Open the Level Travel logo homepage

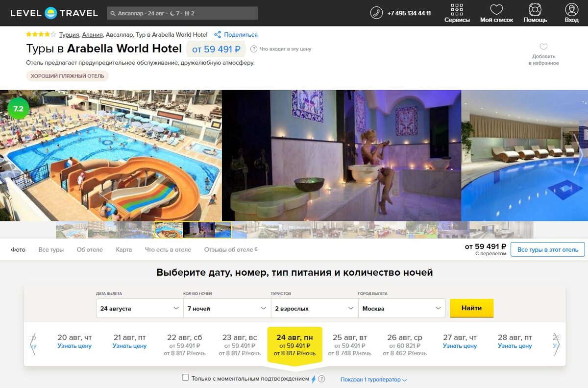[54, 13]
